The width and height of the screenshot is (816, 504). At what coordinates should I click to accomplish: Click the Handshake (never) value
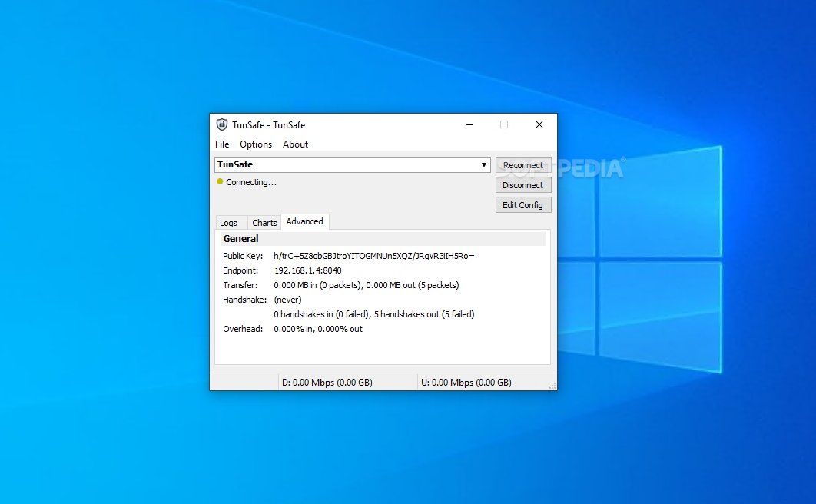click(287, 300)
